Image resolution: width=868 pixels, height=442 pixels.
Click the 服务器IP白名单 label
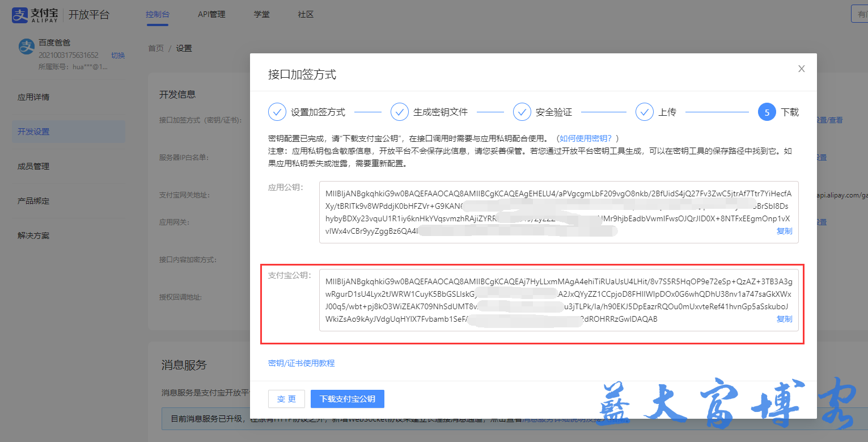point(184,157)
